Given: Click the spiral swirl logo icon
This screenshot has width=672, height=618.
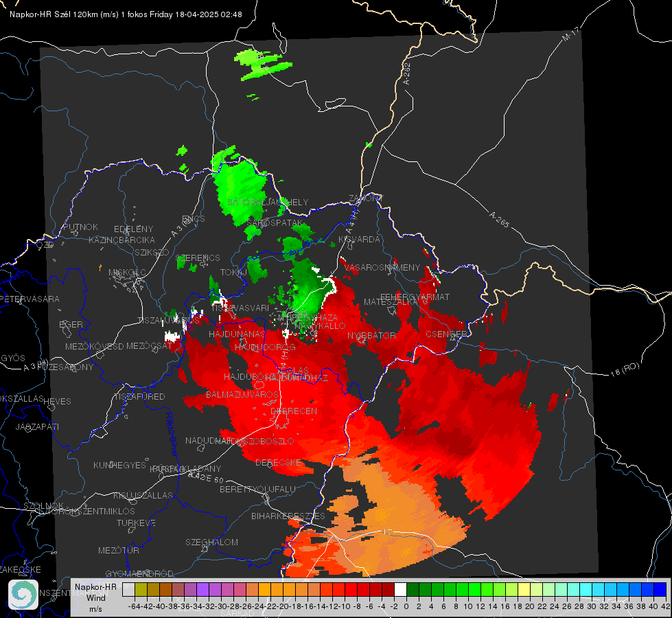Looking at the screenshot, I should [x=23, y=595].
